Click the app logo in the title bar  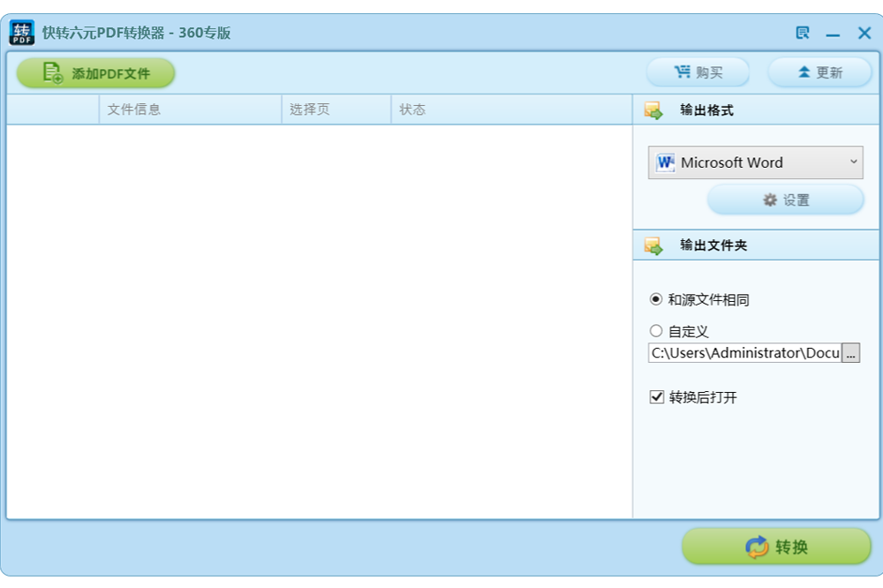pyautogui.click(x=22, y=33)
